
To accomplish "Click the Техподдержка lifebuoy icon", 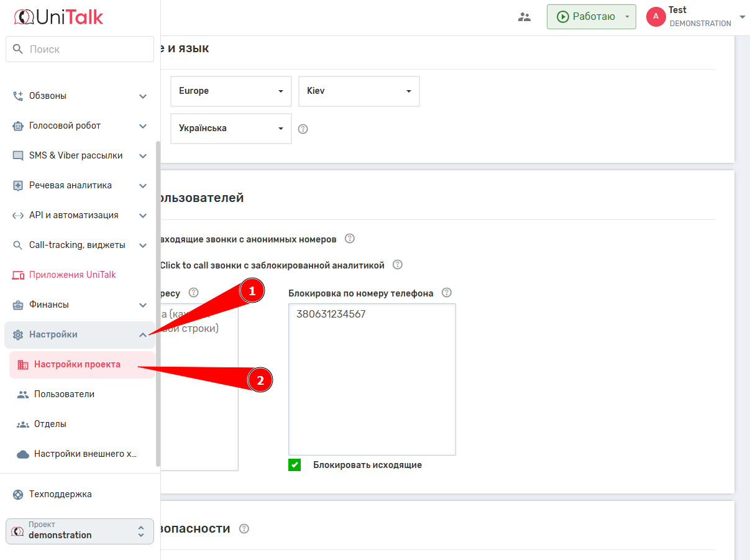I will click(x=18, y=494).
